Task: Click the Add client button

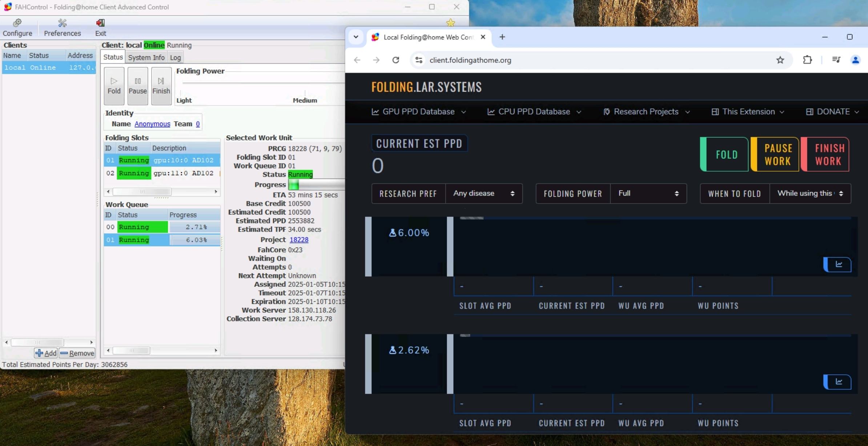Action: pos(46,353)
